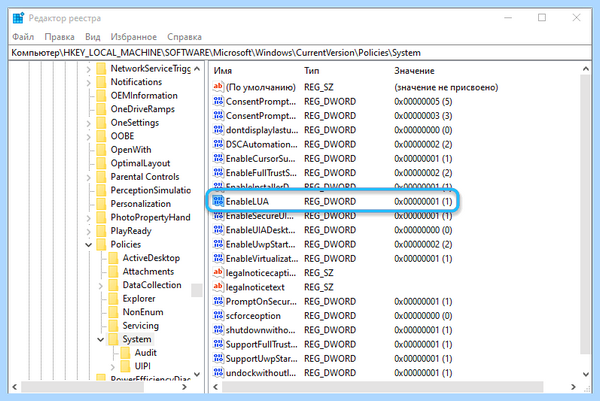Select the Audit folder icon

point(125,353)
